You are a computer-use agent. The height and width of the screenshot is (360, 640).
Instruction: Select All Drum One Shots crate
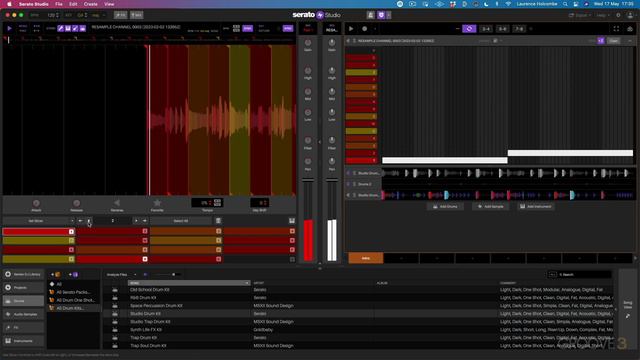click(73, 300)
